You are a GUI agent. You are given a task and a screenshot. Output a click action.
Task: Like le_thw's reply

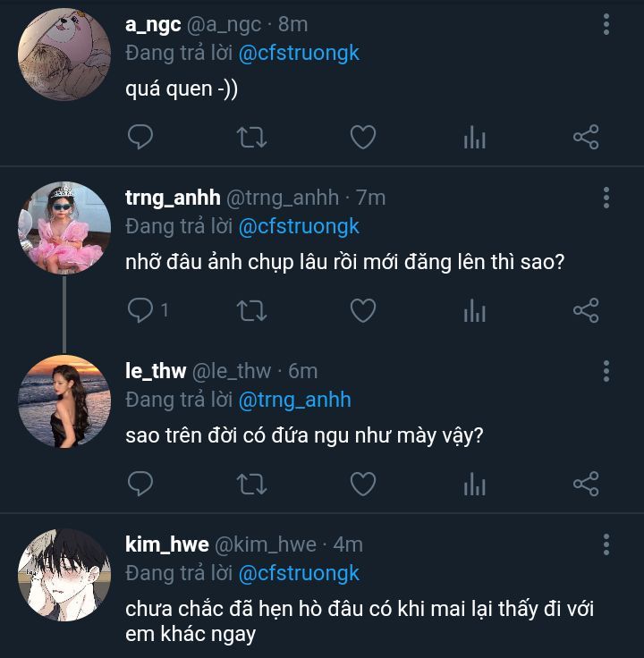point(362,484)
